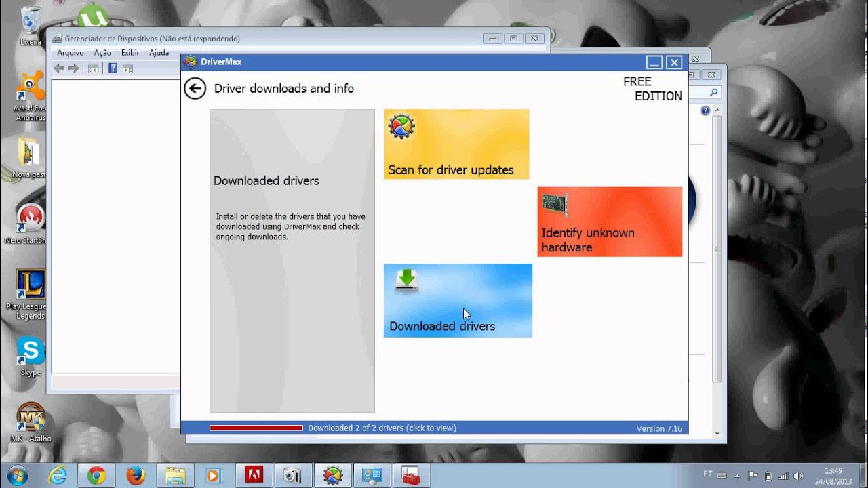868x488 pixels.
Task: Switch to DriverMax on the taskbar
Action: (332, 476)
